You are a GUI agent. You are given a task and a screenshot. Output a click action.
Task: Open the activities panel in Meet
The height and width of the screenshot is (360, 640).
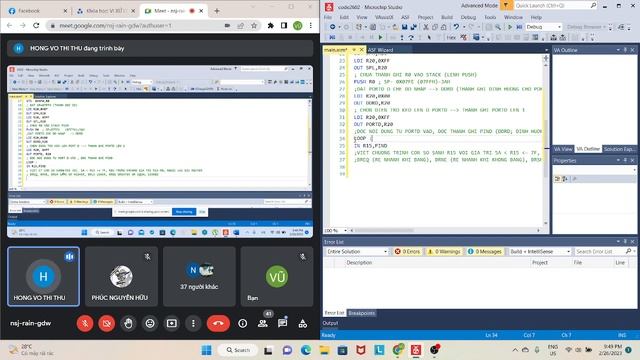coord(302,323)
